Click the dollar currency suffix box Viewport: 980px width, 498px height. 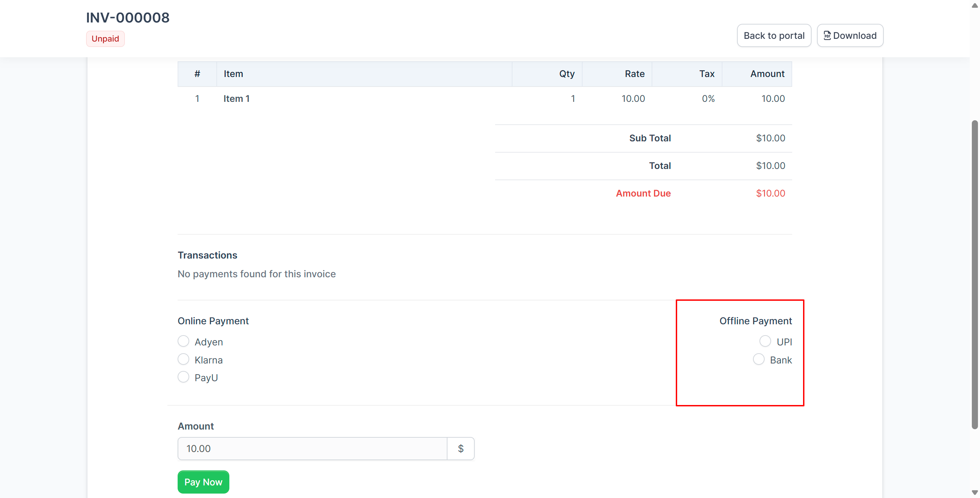click(x=460, y=449)
